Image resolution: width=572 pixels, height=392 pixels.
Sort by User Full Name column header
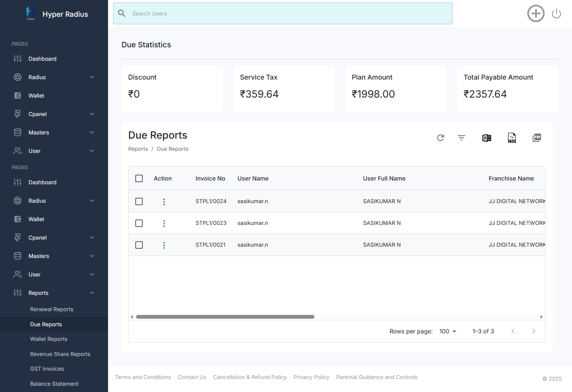coord(384,178)
